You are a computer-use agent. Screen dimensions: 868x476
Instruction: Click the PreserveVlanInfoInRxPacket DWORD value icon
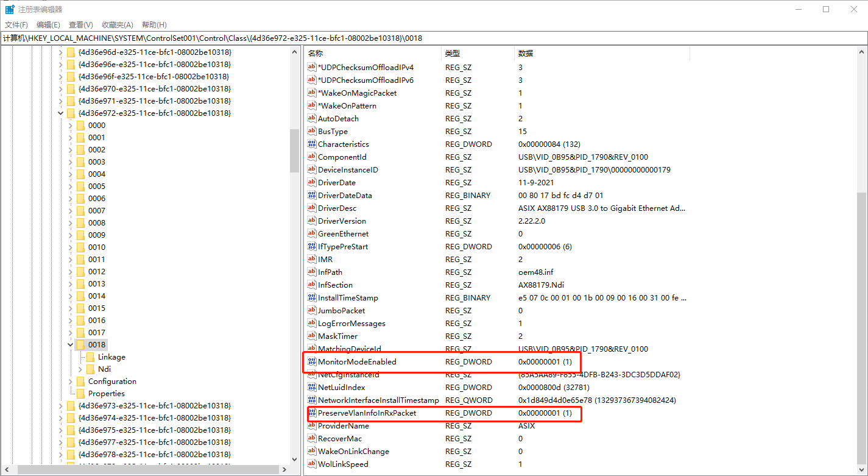pos(312,413)
